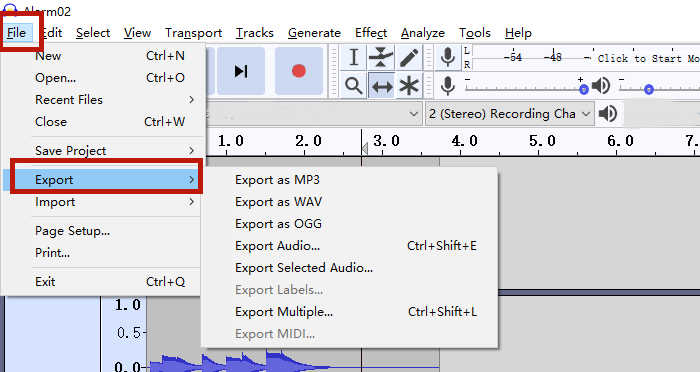Select Export Multiple... option
This screenshot has height=372, width=700.
(x=350, y=312)
